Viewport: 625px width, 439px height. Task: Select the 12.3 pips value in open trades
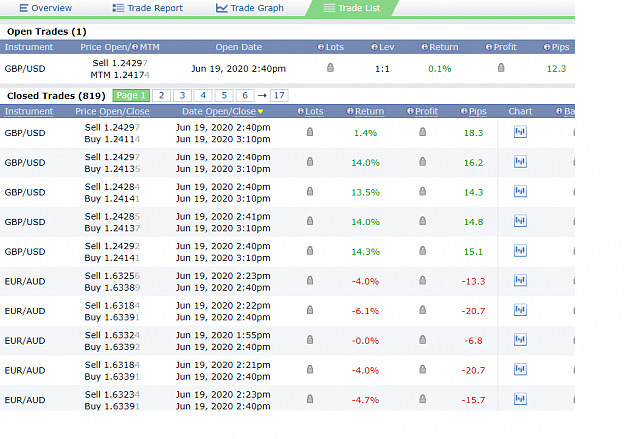point(556,69)
